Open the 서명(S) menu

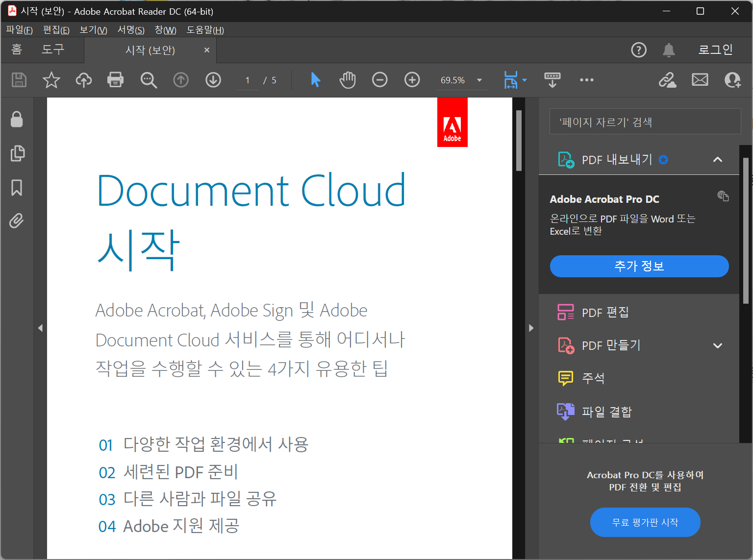point(131,30)
